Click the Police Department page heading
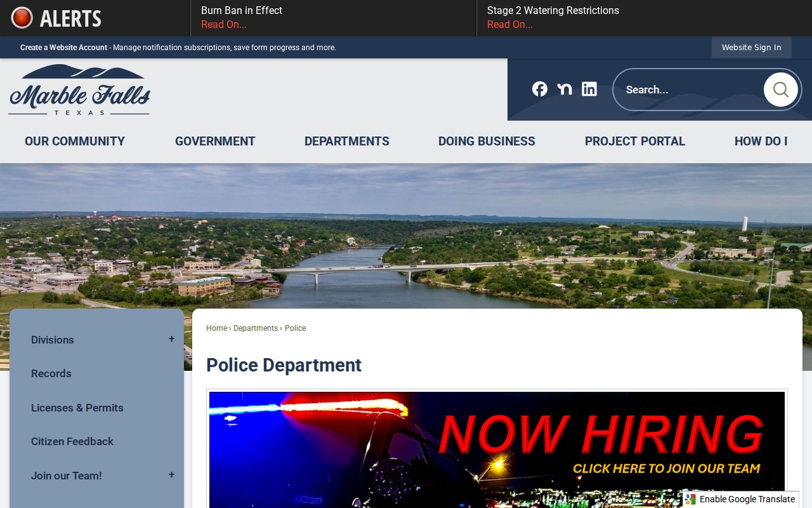The width and height of the screenshot is (812, 508). (284, 365)
